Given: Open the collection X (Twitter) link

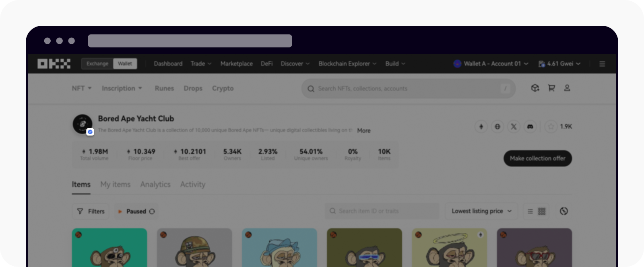Looking at the screenshot, I should point(514,127).
